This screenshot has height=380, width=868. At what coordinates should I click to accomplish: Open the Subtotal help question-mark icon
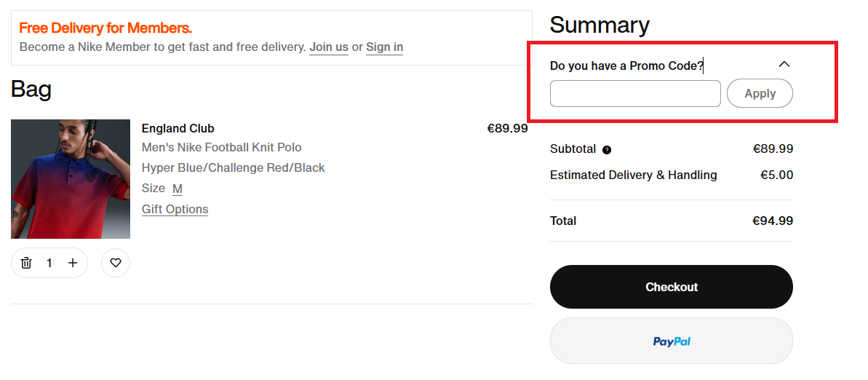[x=607, y=149]
